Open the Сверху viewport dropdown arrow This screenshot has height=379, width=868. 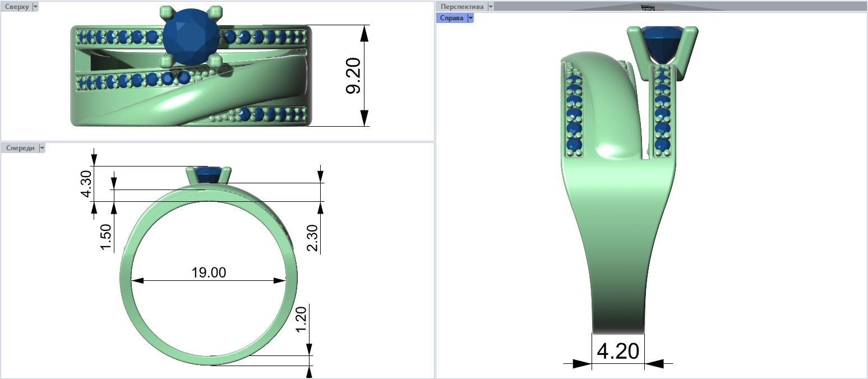pos(35,7)
